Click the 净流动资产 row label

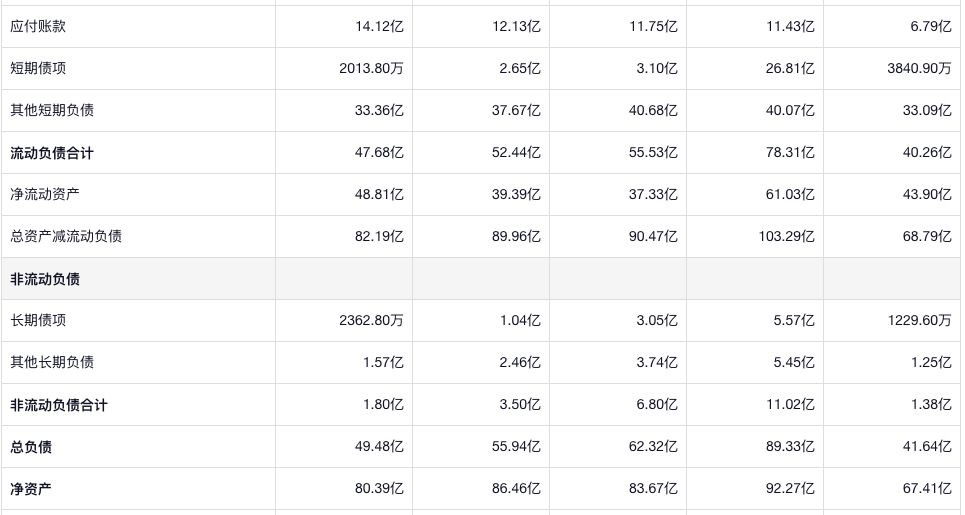(45, 195)
